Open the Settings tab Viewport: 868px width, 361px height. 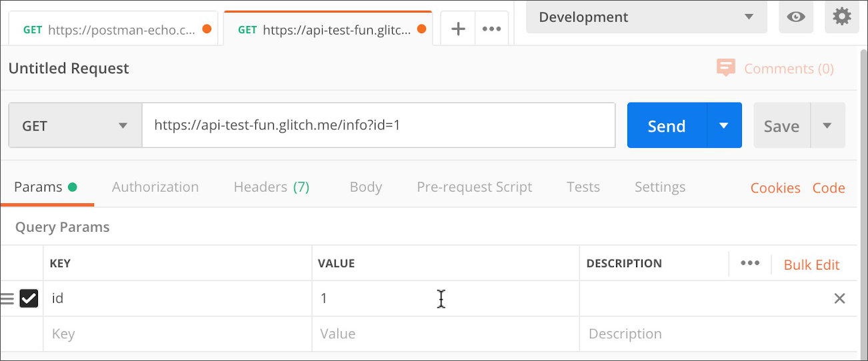pos(660,187)
